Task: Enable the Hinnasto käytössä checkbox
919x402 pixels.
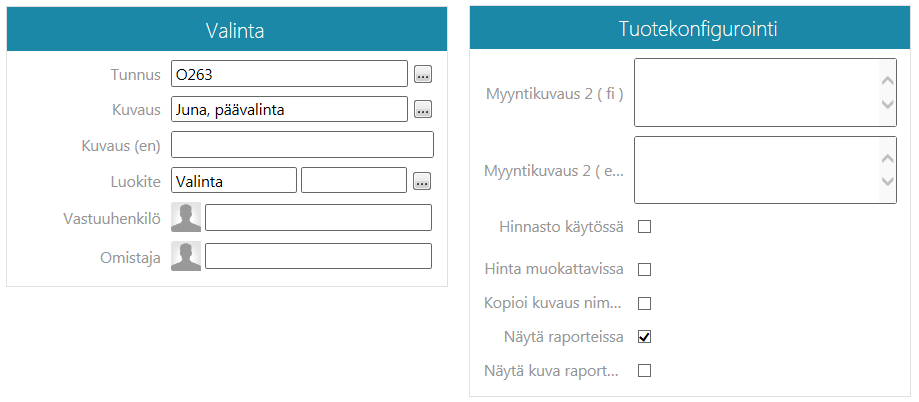Action: point(645,227)
